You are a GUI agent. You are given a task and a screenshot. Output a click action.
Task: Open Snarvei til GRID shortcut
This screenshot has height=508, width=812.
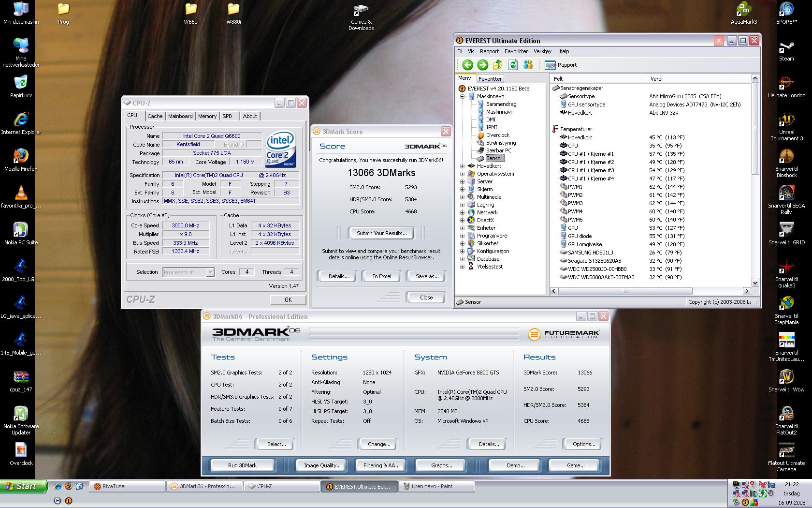point(786,234)
